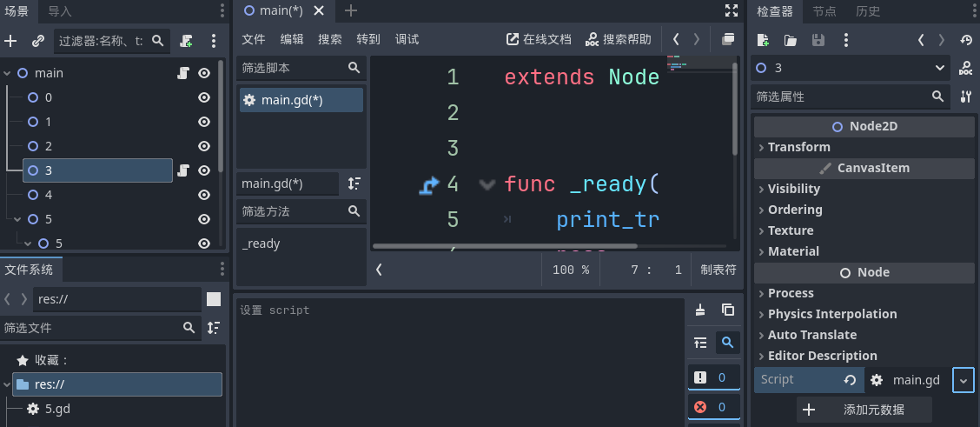Click the add new node plus icon
The height and width of the screenshot is (427, 980).
point(10,41)
